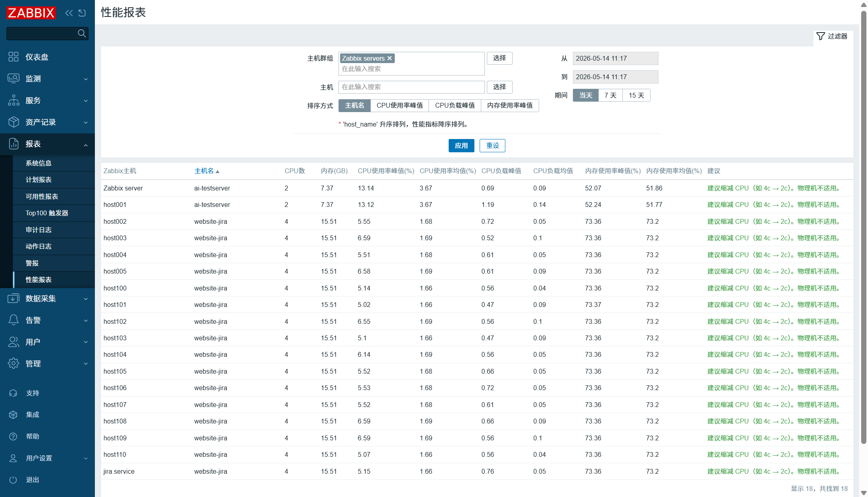Click the 主机 search input field
868x497 pixels.
click(x=412, y=87)
